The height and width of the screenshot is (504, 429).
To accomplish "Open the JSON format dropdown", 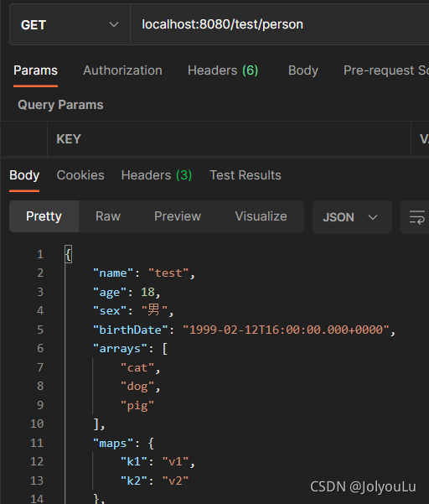I will tap(352, 217).
